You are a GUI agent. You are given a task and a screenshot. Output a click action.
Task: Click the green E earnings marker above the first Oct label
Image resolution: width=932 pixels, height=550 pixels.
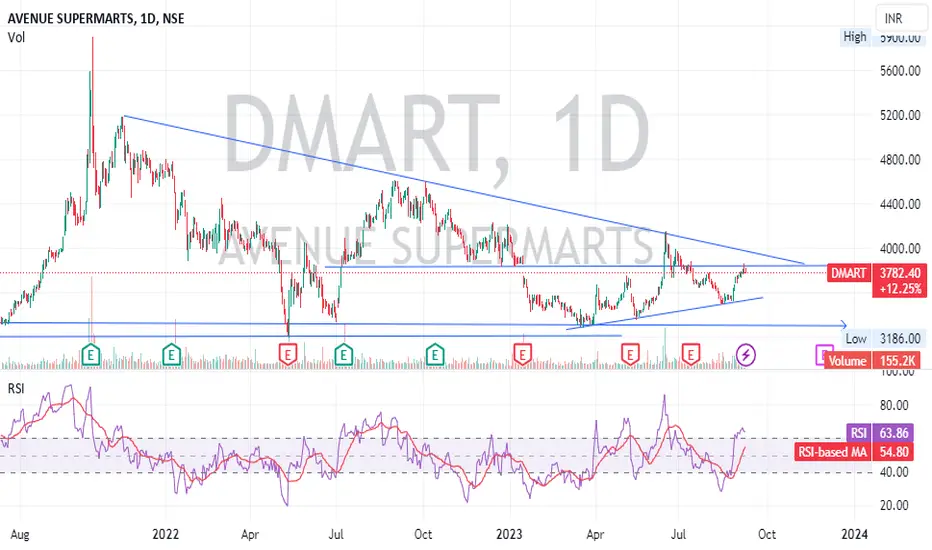coord(435,356)
